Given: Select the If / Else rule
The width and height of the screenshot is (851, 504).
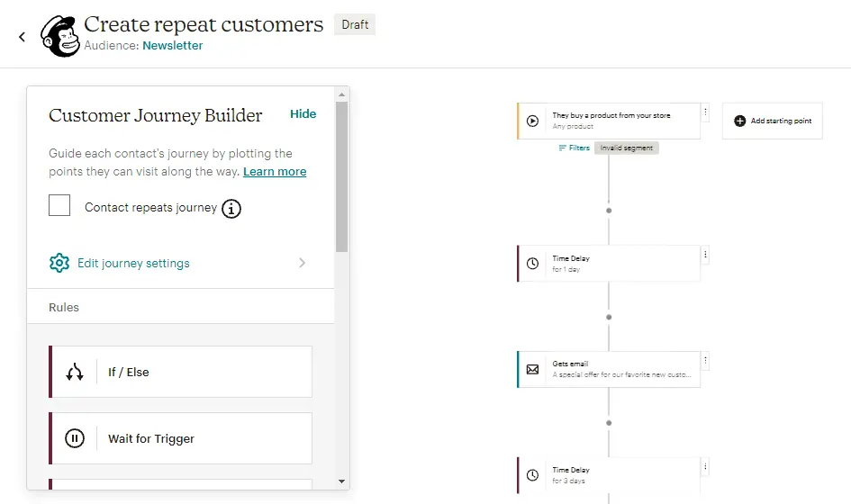Looking at the screenshot, I should click(x=180, y=372).
